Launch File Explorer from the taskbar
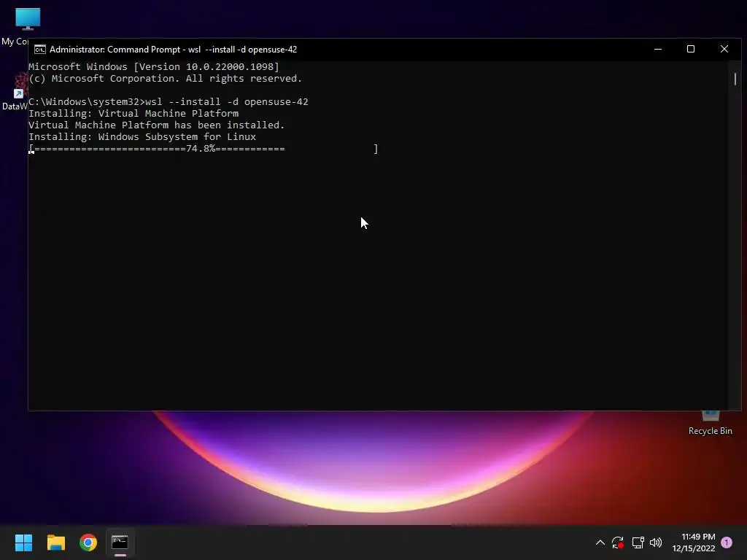 [x=55, y=542]
